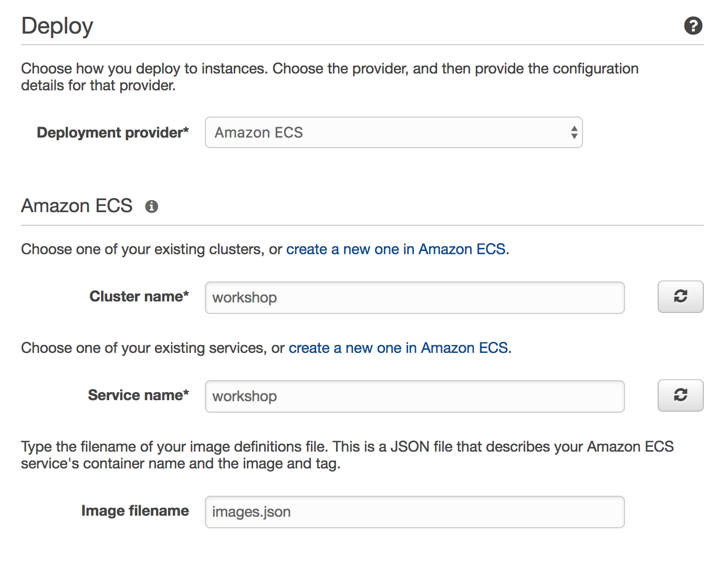Click the Deployment provider label
Viewport: 728px width, 564px height.
click(112, 132)
